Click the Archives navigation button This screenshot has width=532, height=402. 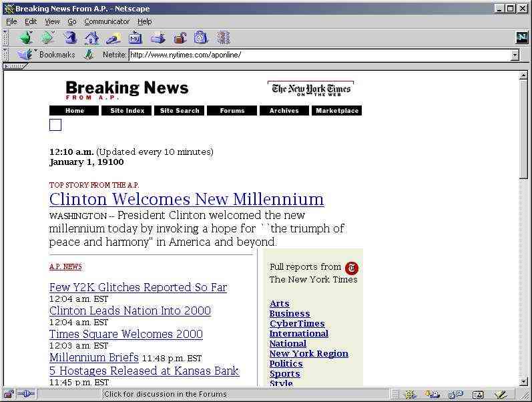(284, 111)
